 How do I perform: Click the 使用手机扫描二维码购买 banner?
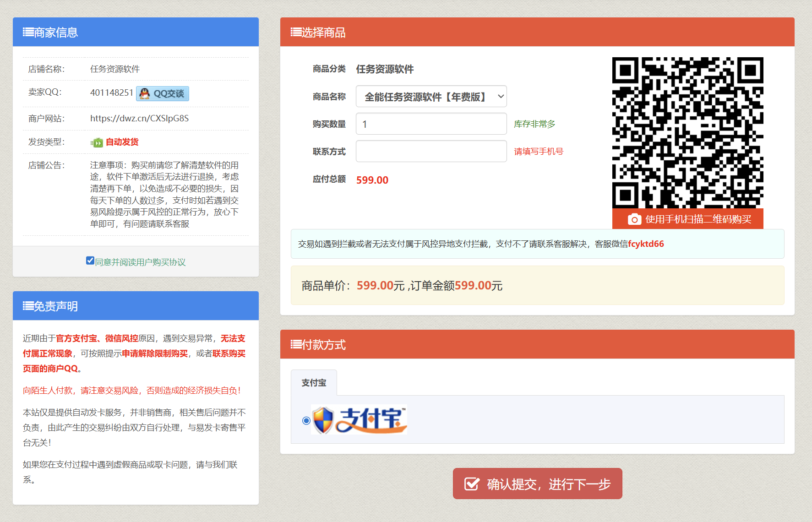coord(698,219)
